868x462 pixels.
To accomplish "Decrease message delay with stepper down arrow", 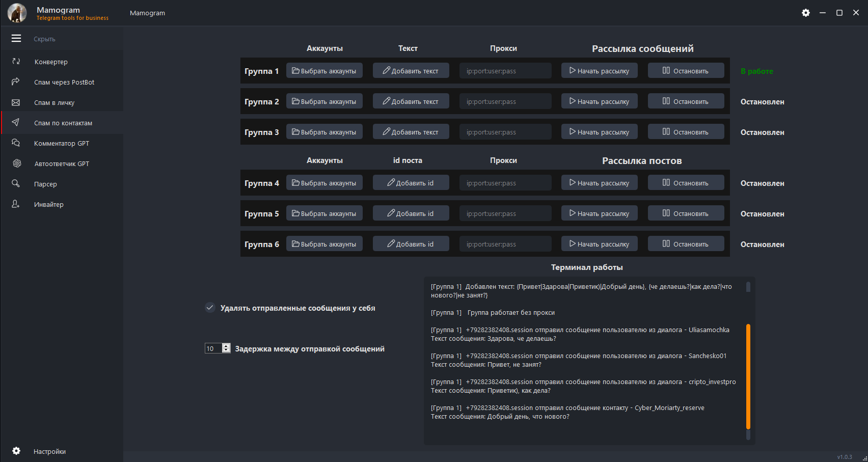I will [x=226, y=351].
